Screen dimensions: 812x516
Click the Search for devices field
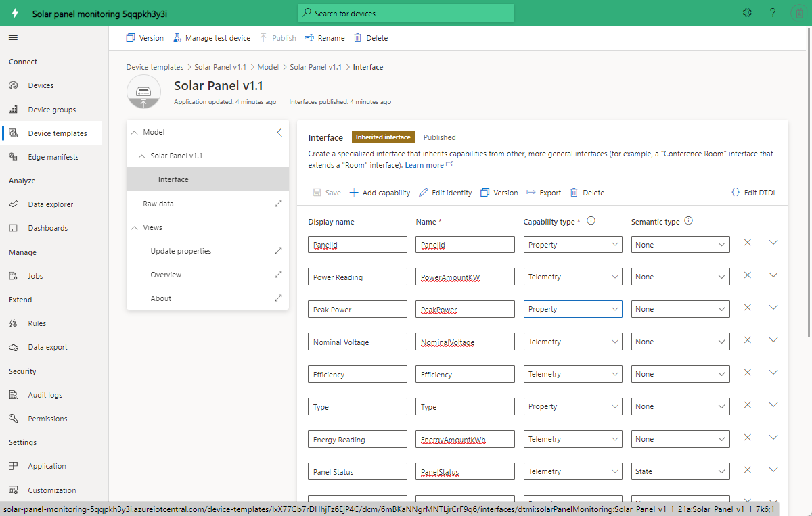click(x=406, y=13)
